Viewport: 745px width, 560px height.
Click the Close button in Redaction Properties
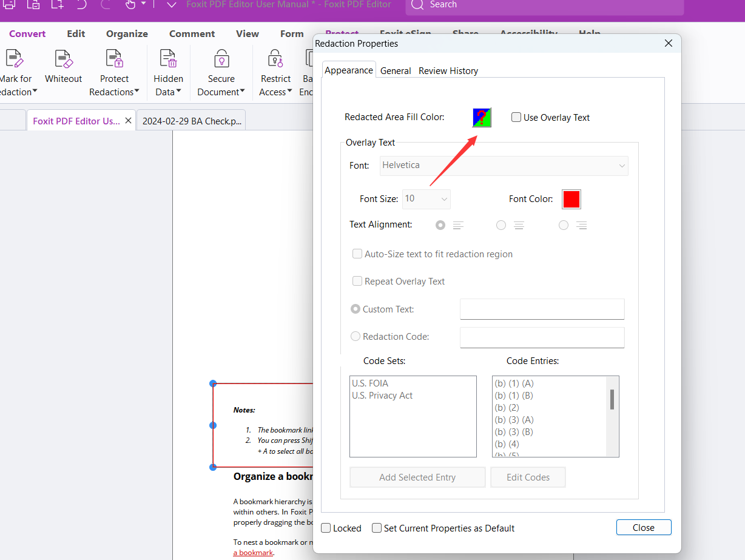coord(644,527)
